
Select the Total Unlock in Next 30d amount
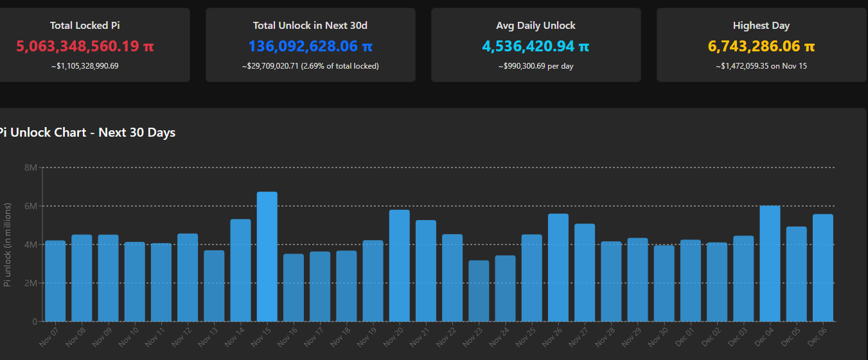pos(310,46)
